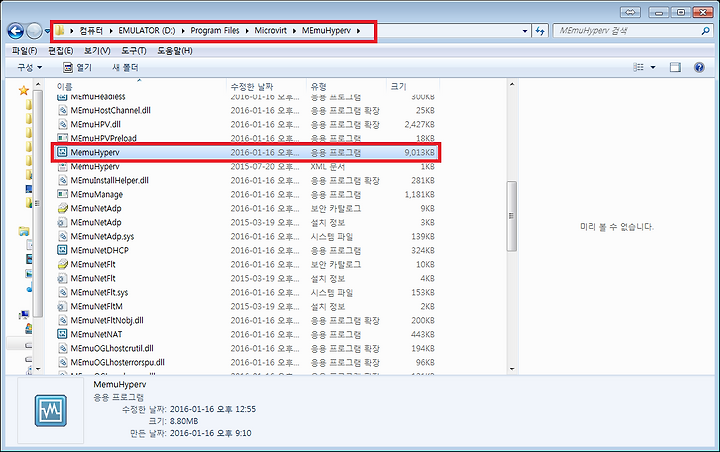Viewport: 720px width, 452px height.
Task: Select the MEmuNetNAT application icon
Action: (62, 334)
